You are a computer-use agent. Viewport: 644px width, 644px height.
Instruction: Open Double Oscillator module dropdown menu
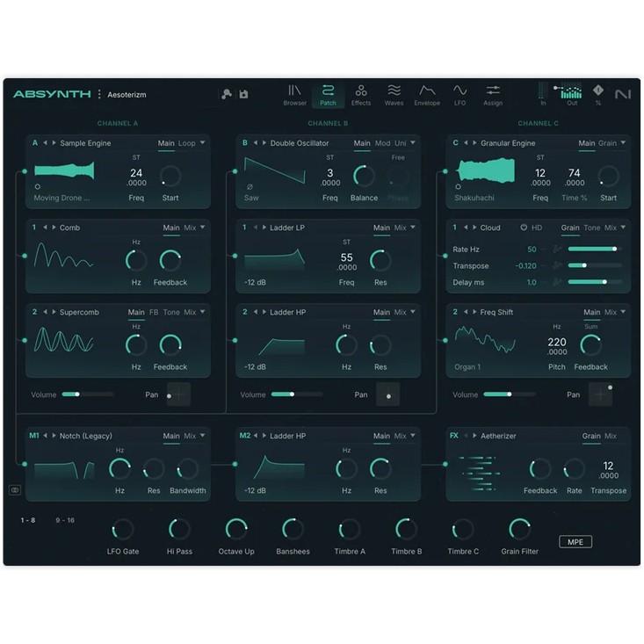tap(413, 143)
